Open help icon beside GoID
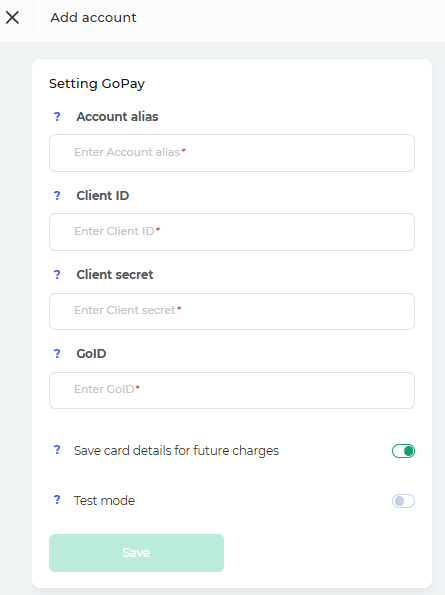The image size is (445, 595). pyautogui.click(x=57, y=353)
